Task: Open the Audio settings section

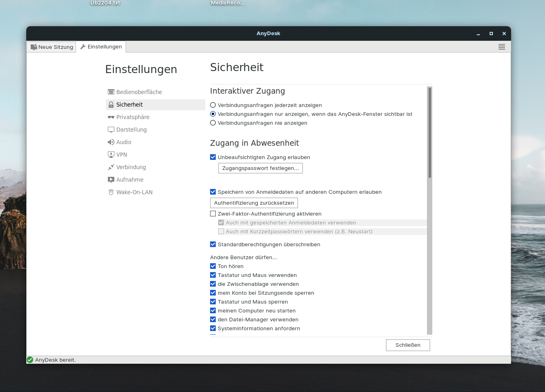Action: pyautogui.click(x=156, y=142)
